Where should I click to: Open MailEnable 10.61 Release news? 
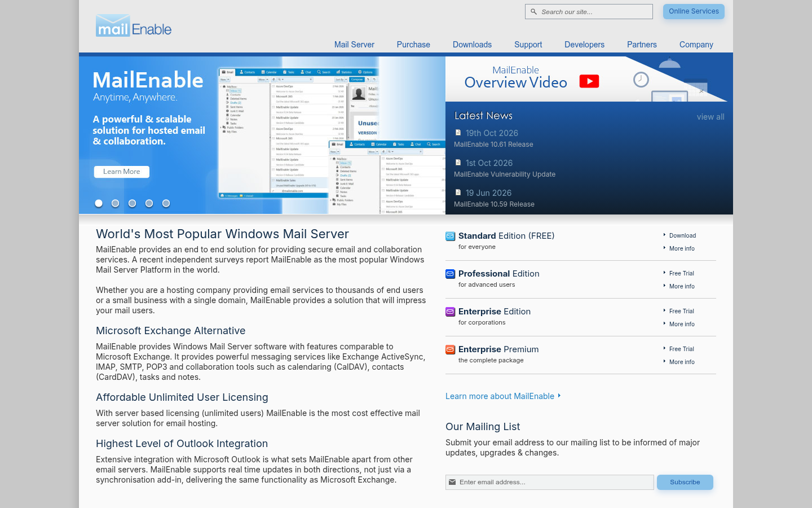click(493, 144)
